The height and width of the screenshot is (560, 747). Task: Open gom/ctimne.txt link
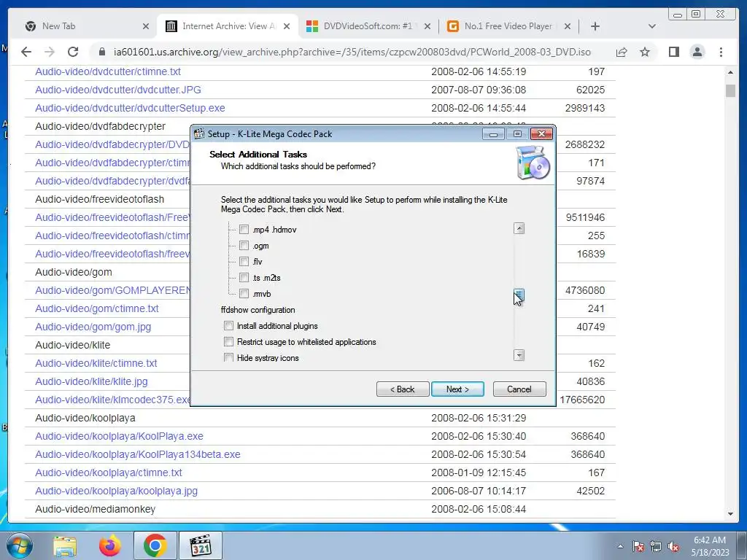pyautogui.click(x=97, y=308)
